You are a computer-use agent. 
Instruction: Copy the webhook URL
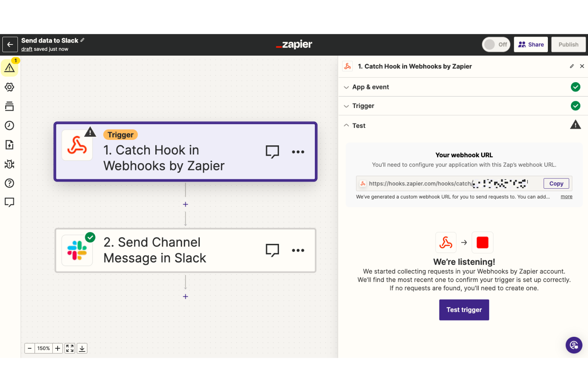[x=556, y=183]
